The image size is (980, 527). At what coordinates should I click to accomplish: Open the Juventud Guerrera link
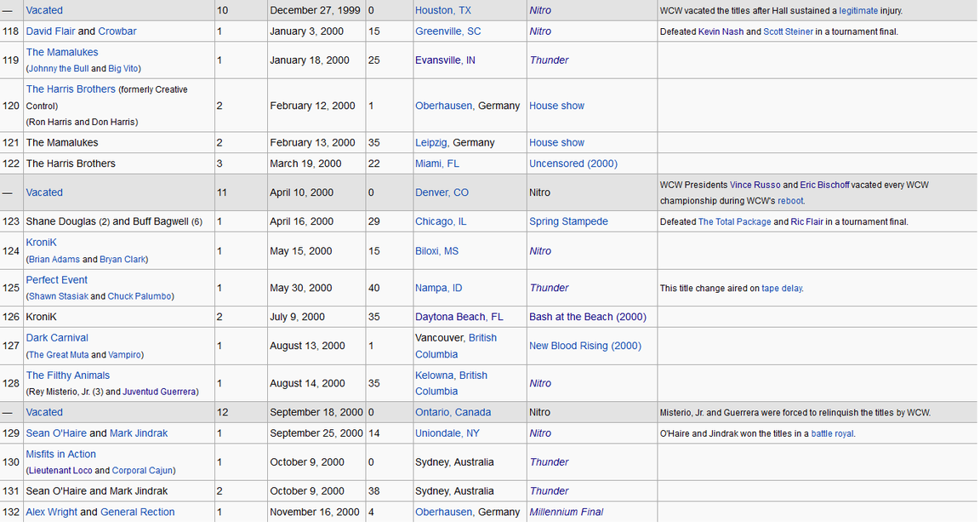pyautogui.click(x=159, y=392)
